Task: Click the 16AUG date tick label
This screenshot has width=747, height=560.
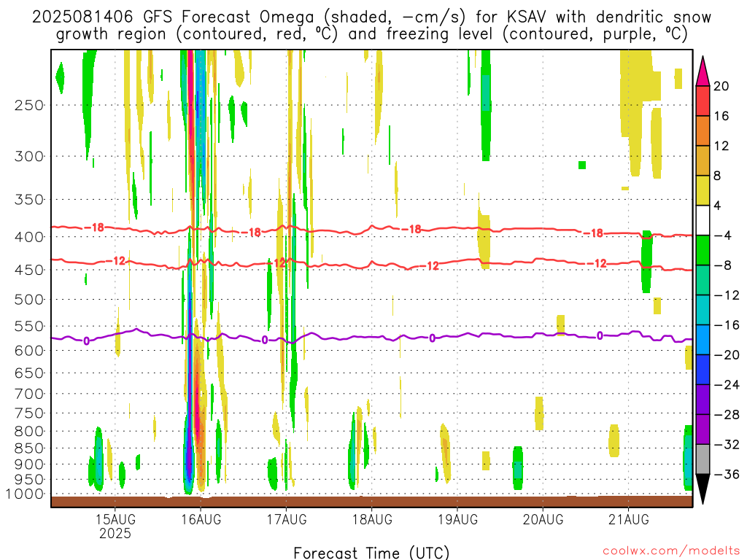Action: pos(201,519)
